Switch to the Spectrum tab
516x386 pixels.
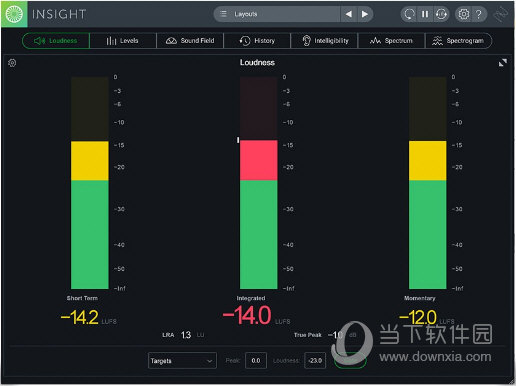391,41
